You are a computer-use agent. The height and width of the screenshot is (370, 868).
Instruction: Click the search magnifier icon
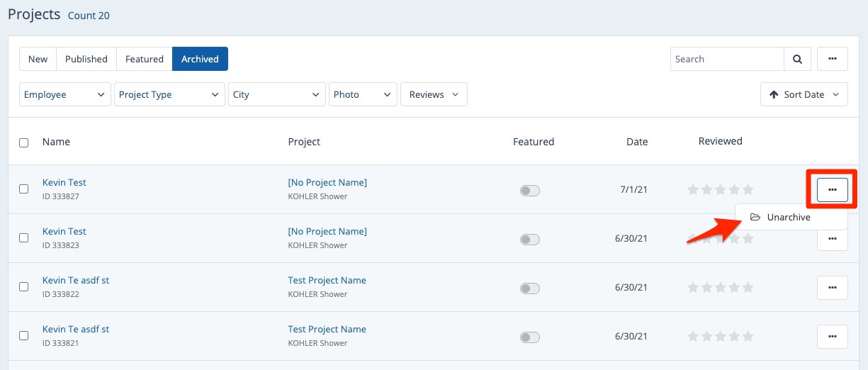coord(797,60)
